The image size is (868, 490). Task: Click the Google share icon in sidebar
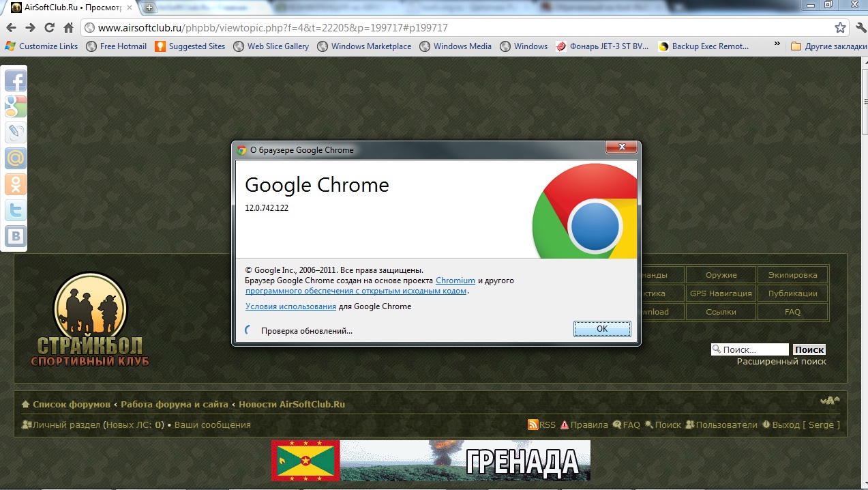click(15, 106)
